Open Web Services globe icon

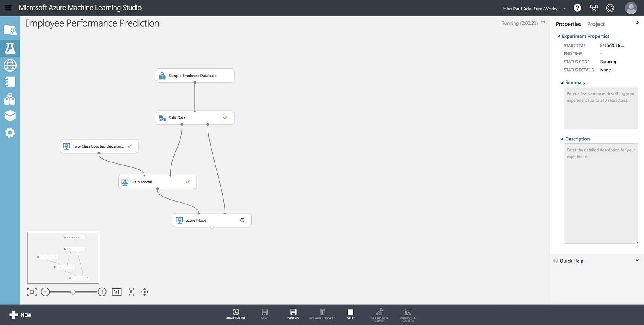pos(10,65)
